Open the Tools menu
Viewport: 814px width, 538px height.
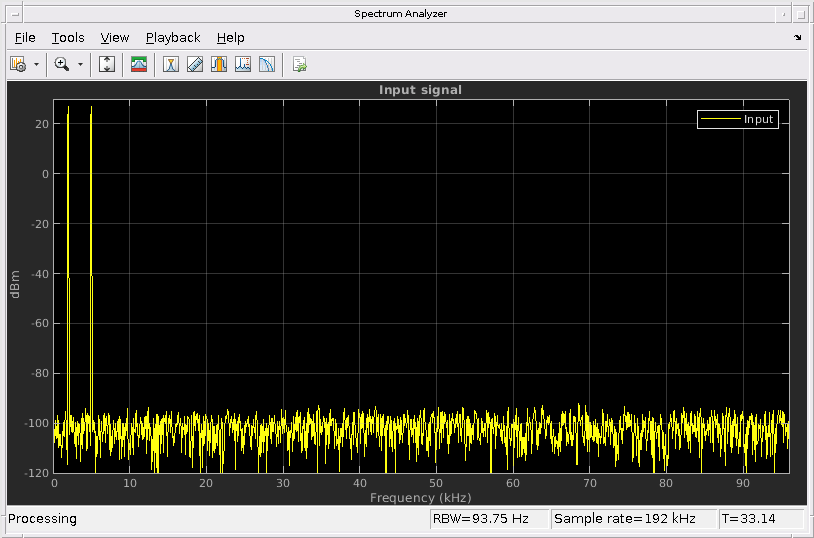pos(68,37)
